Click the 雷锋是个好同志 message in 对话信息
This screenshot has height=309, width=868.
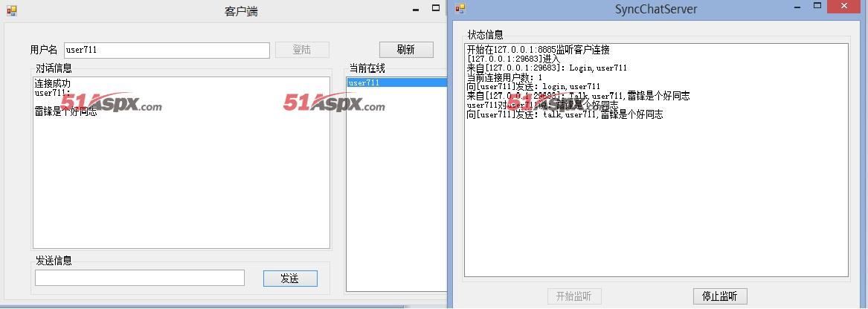(x=66, y=111)
